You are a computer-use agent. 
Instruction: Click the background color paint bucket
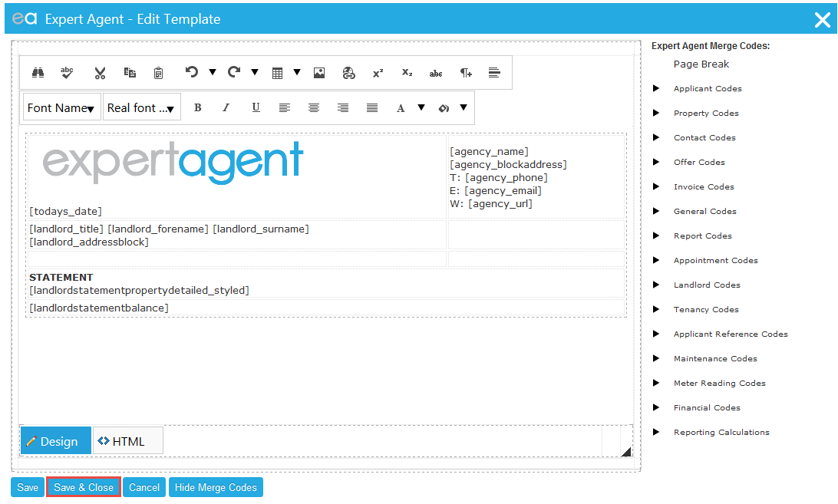(x=443, y=108)
